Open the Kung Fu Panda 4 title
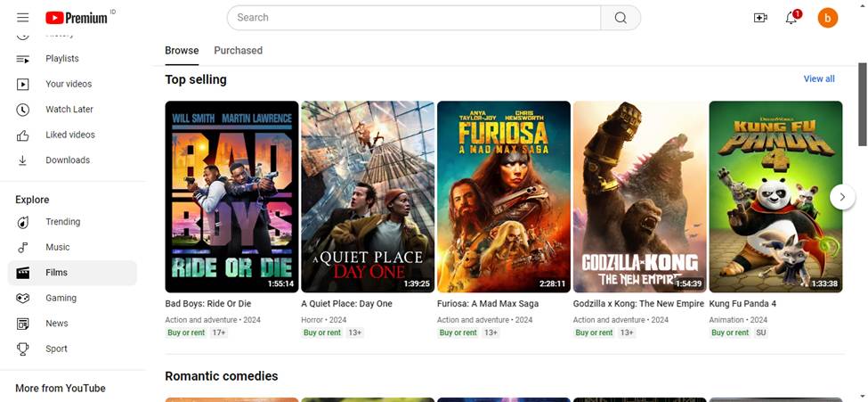 point(742,304)
